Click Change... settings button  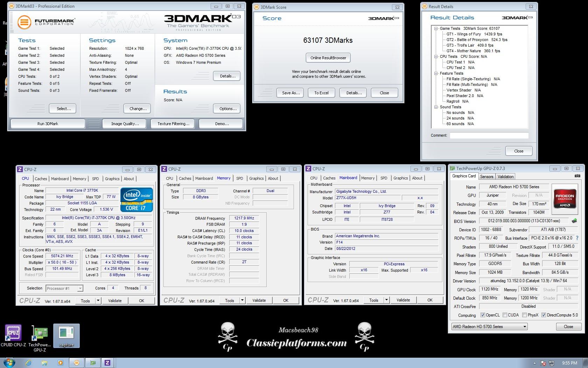pyautogui.click(x=138, y=109)
